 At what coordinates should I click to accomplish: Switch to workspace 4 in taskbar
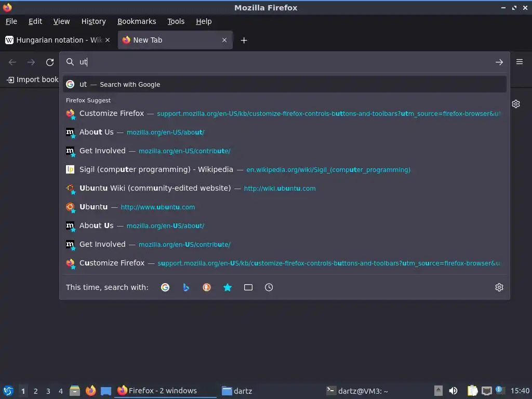pos(61,391)
